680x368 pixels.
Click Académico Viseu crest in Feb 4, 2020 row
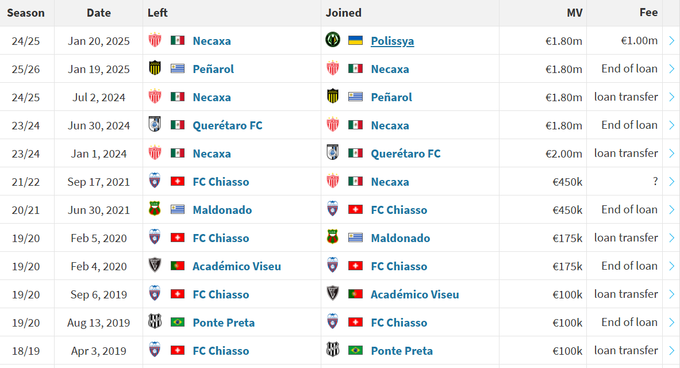click(x=155, y=266)
